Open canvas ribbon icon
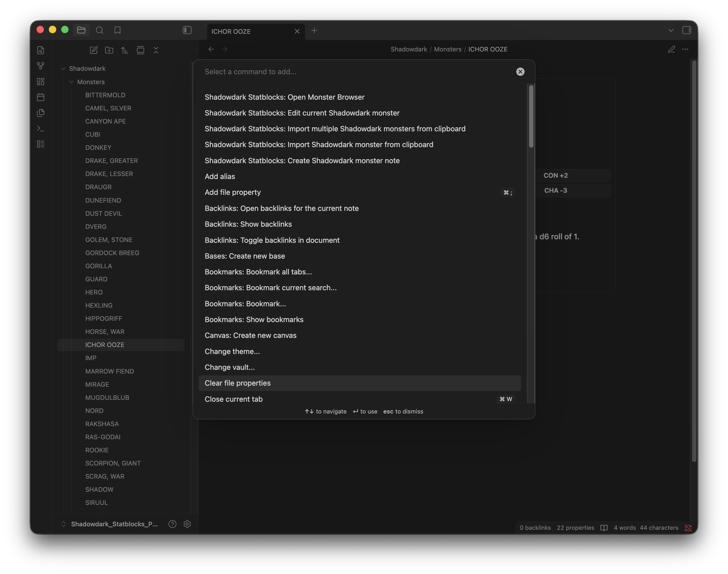The width and height of the screenshot is (728, 574). tap(41, 82)
